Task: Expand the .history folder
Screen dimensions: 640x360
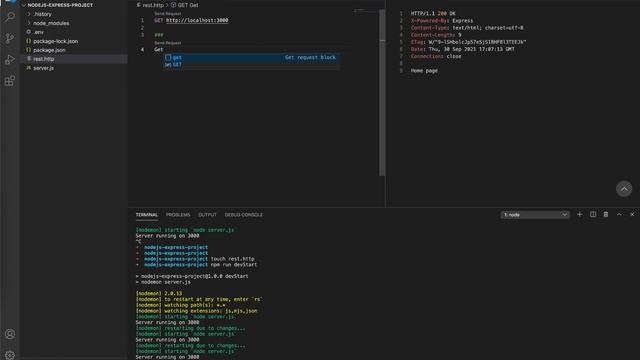Action: pyautogui.click(x=42, y=14)
